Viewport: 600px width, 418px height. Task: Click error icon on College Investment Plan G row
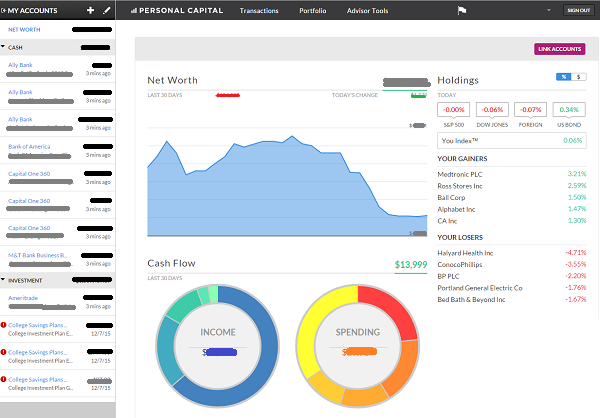[3, 379]
